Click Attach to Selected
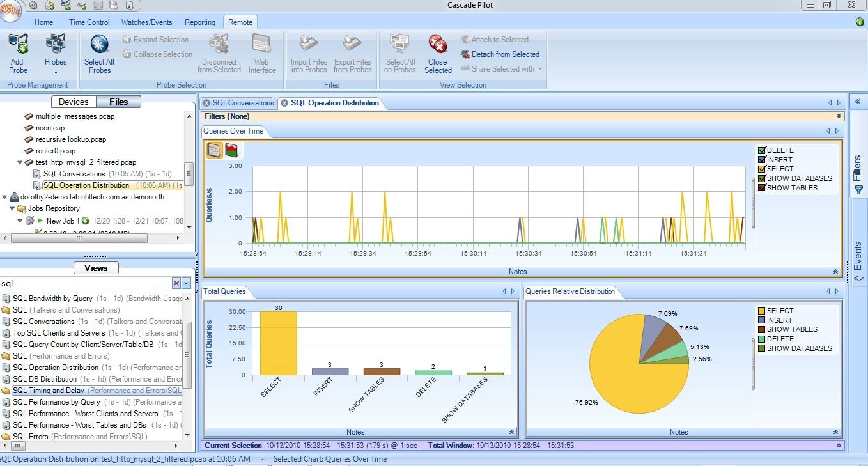Image resolution: width=868 pixels, height=466 pixels. [494, 40]
